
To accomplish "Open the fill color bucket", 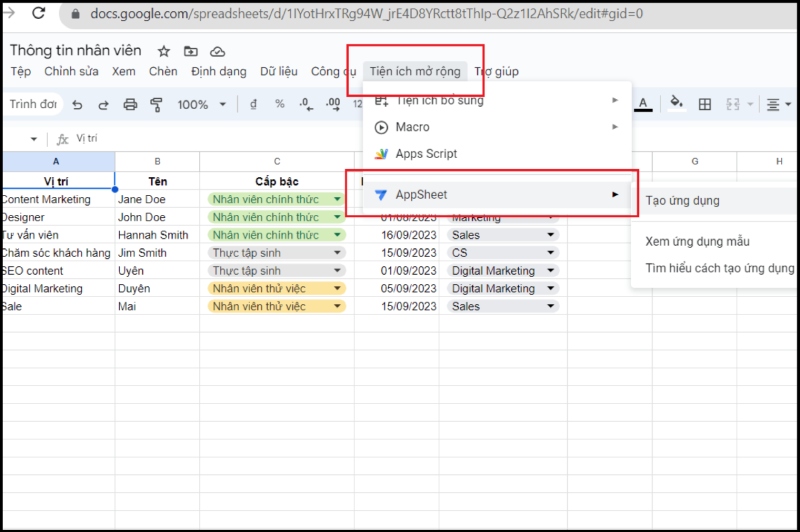I will tap(677, 102).
